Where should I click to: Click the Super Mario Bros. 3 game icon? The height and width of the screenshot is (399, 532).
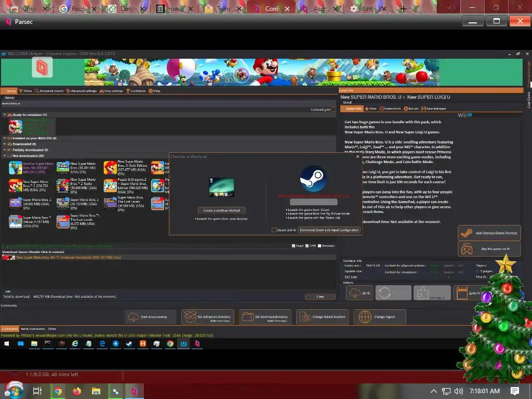pyautogui.click(x=63, y=204)
